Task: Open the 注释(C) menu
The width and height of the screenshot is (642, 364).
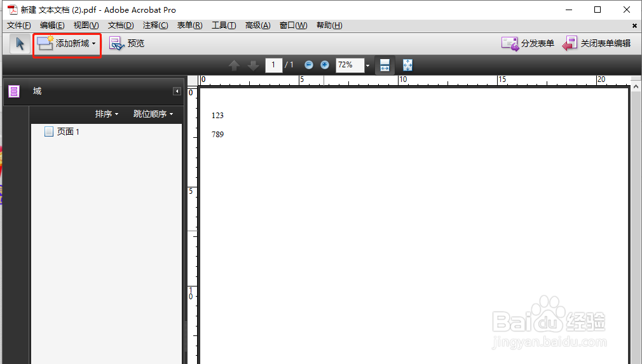Action: [155, 25]
